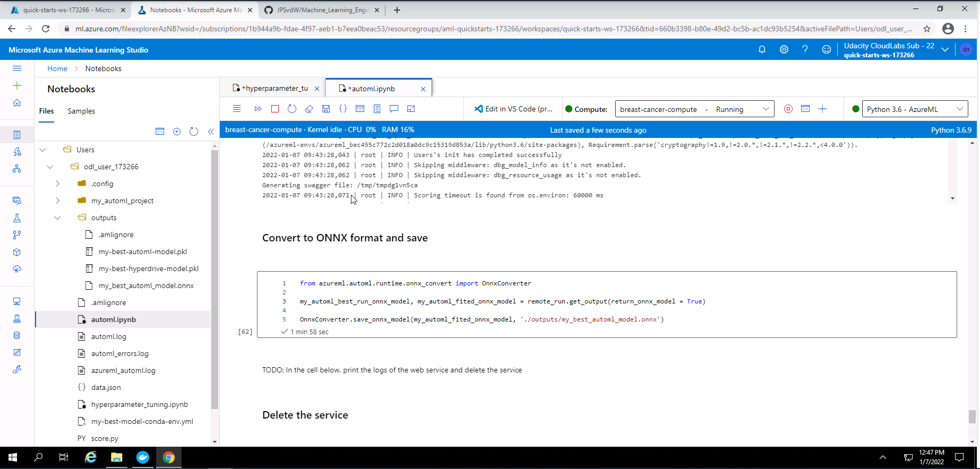This screenshot has width=980, height=469.
Task: Switch to the quick-starts-ws-173266 browser tab
Action: coord(69,10)
